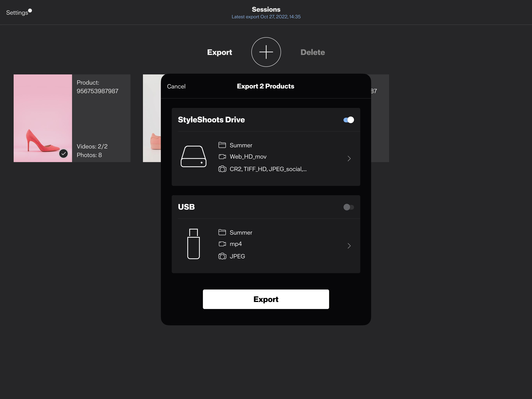Click Summer folder name under StyleShoots Drive
Image resolution: width=532 pixels, height=399 pixels.
[x=241, y=145]
